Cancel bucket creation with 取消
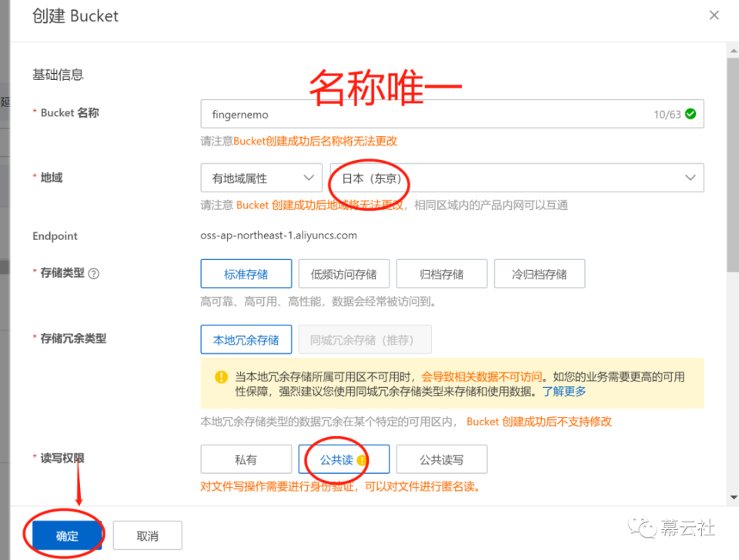The height and width of the screenshot is (560, 739). [147, 534]
